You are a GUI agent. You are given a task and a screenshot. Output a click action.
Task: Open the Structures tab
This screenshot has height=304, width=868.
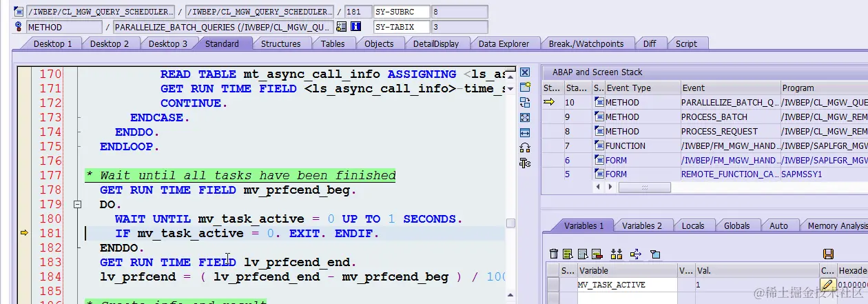point(281,43)
